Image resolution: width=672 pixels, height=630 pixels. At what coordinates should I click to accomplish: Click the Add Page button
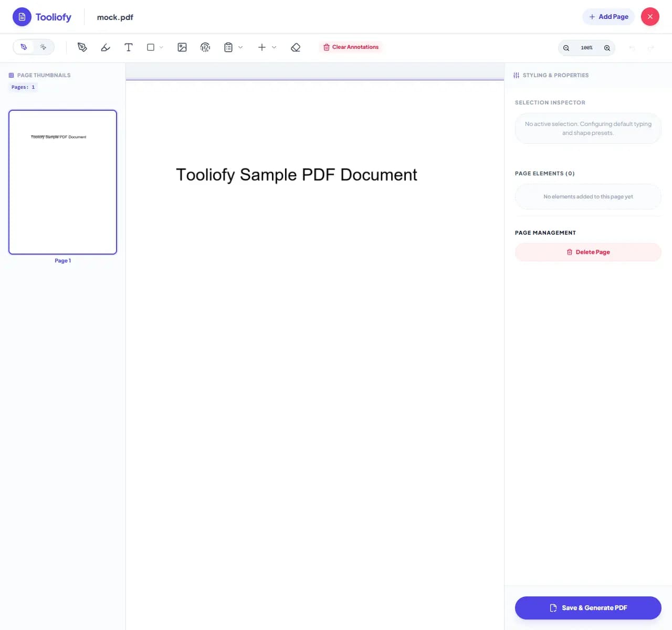click(x=608, y=17)
